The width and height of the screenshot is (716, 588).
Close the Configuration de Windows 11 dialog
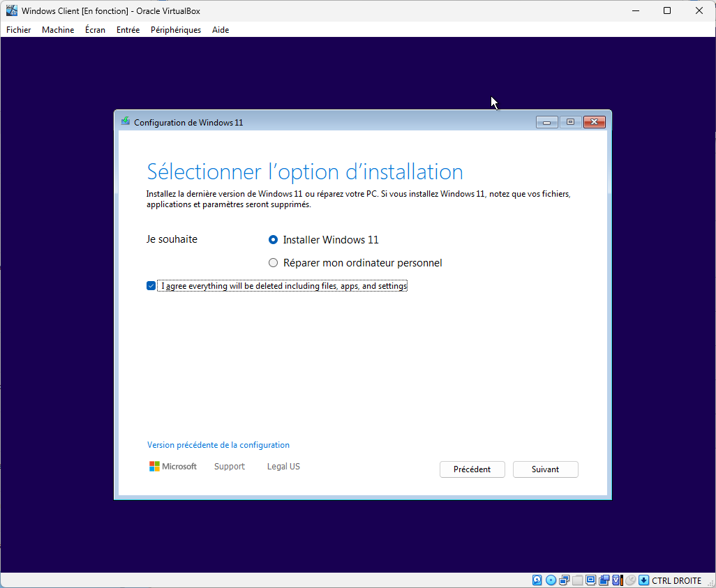[594, 122]
